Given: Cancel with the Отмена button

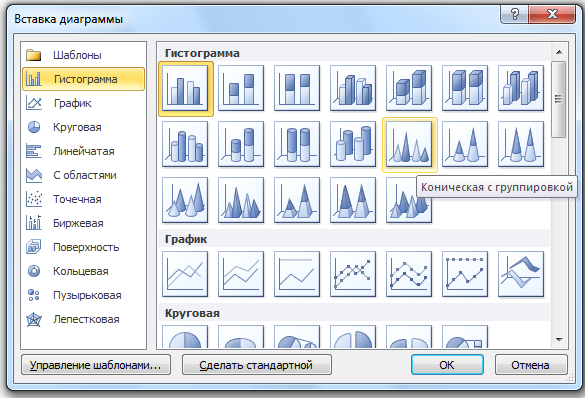Looking at the screenshot, I should [x=531, y=365].
